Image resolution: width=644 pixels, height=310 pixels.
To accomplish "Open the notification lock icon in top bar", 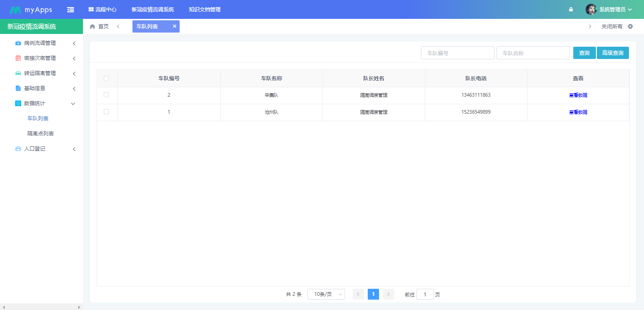I will [x=571, y=9].
